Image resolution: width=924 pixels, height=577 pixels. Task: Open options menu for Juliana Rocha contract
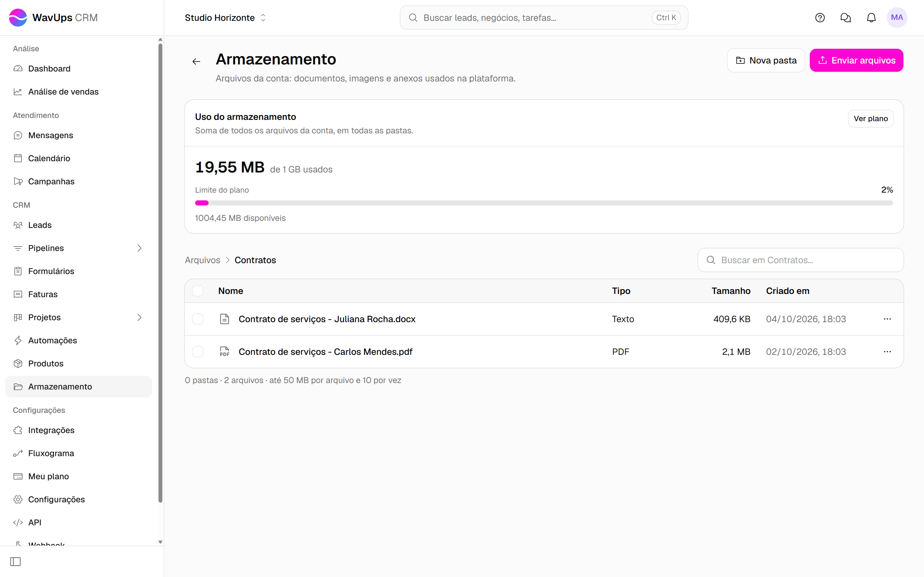coord(887,319)
